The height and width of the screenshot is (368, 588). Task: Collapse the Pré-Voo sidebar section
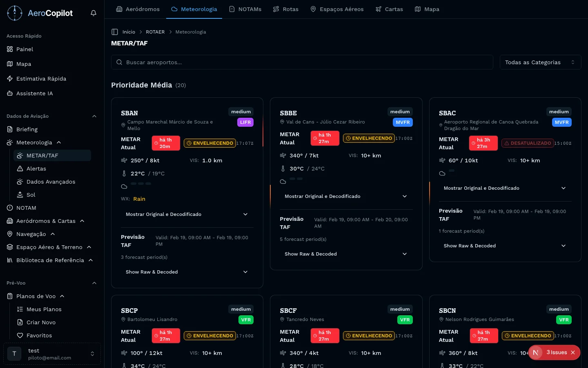pyautogui.click(x=94, y=283)
